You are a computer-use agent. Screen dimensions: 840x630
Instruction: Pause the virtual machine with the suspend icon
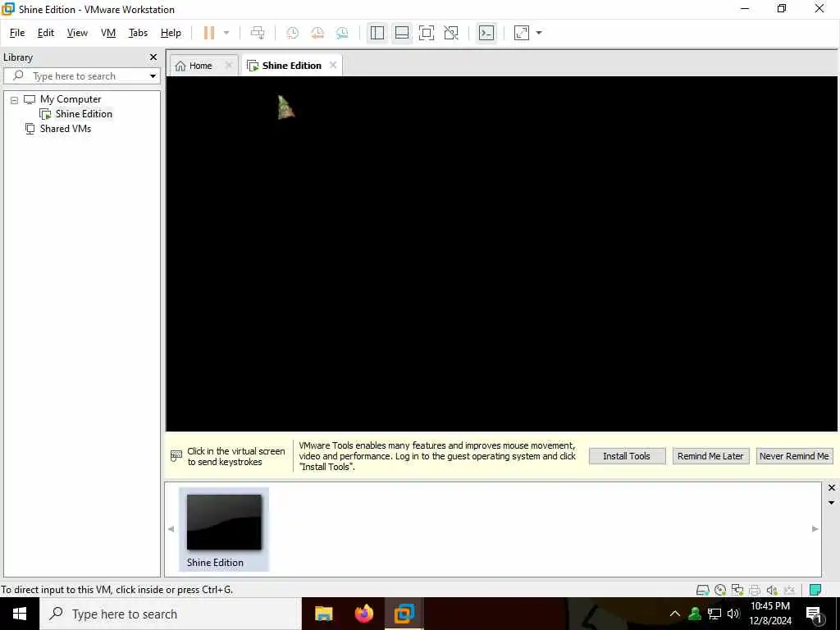[209, 33]
